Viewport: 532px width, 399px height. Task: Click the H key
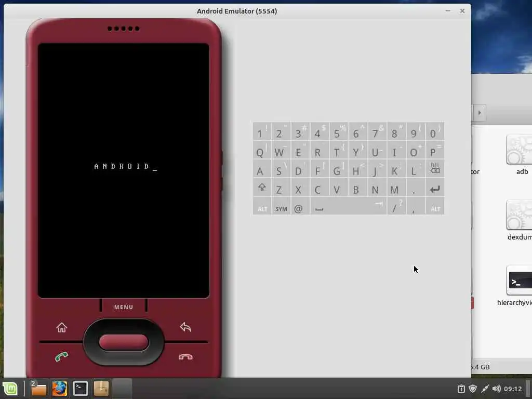point(357,169)
